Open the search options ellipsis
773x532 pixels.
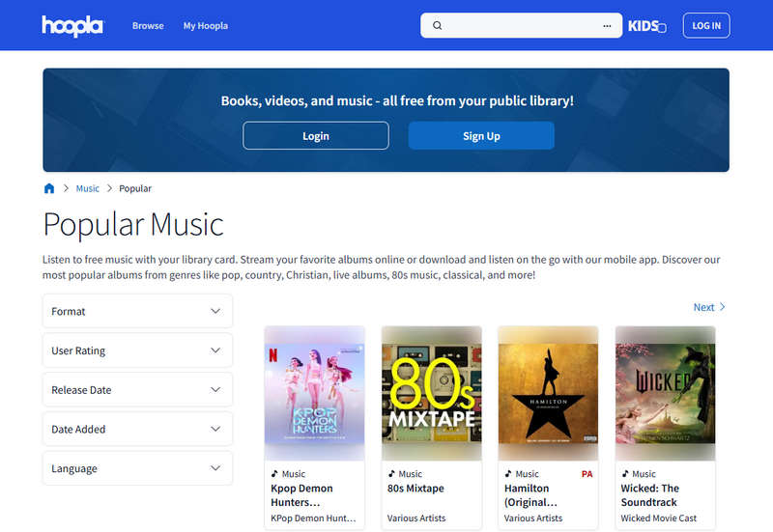pos(607,26)
